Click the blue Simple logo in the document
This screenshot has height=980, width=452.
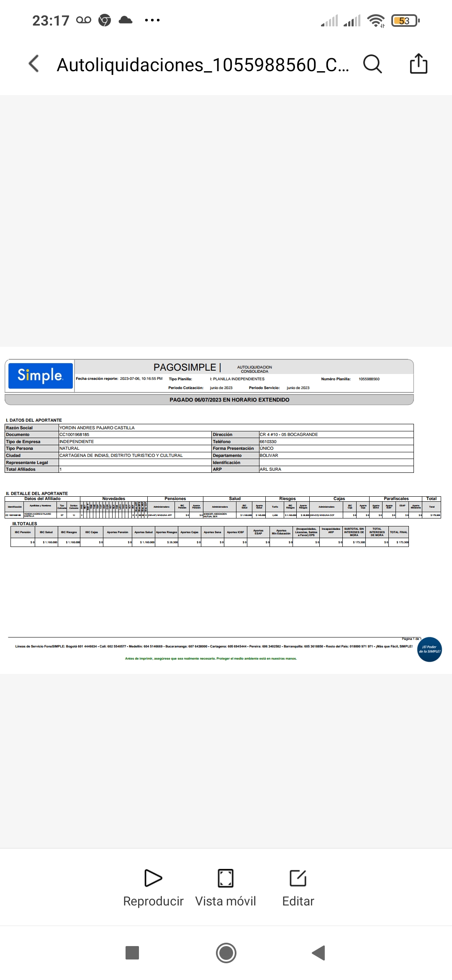pyautogui.click(x=41, y=376)
